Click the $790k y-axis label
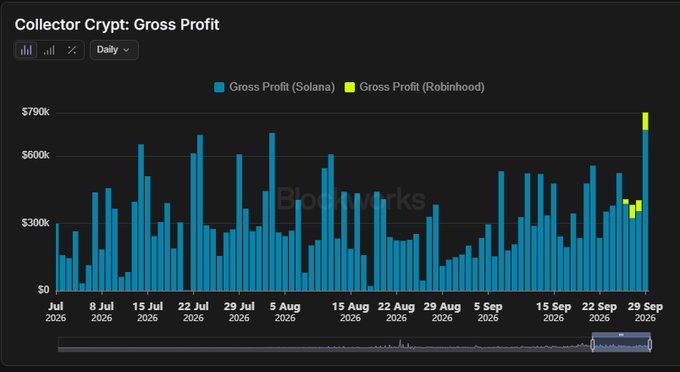680x372 pixels. point(36,112)
